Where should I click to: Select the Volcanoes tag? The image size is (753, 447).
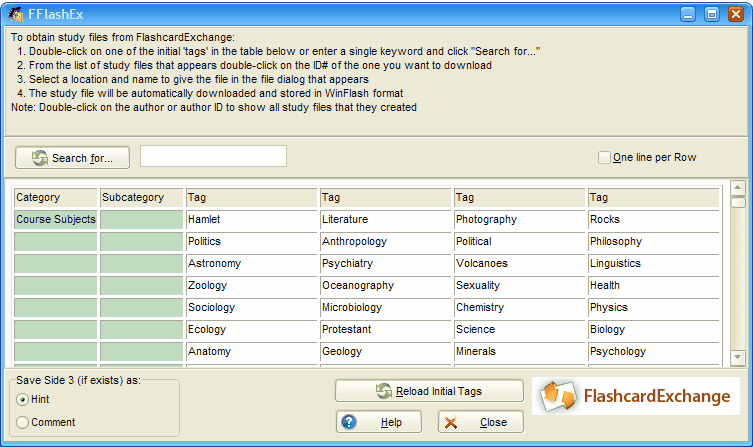point(520,264)
